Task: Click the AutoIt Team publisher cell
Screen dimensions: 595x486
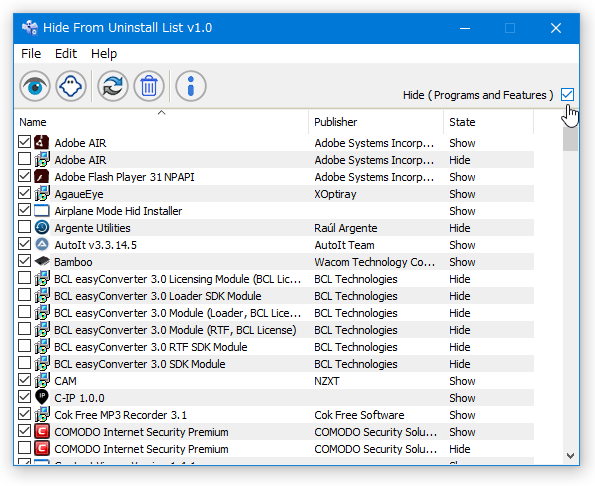Action: tap(344, 245)
